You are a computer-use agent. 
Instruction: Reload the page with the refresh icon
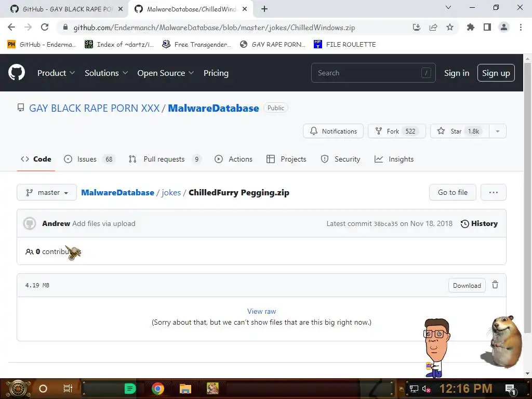click(45, 27)
